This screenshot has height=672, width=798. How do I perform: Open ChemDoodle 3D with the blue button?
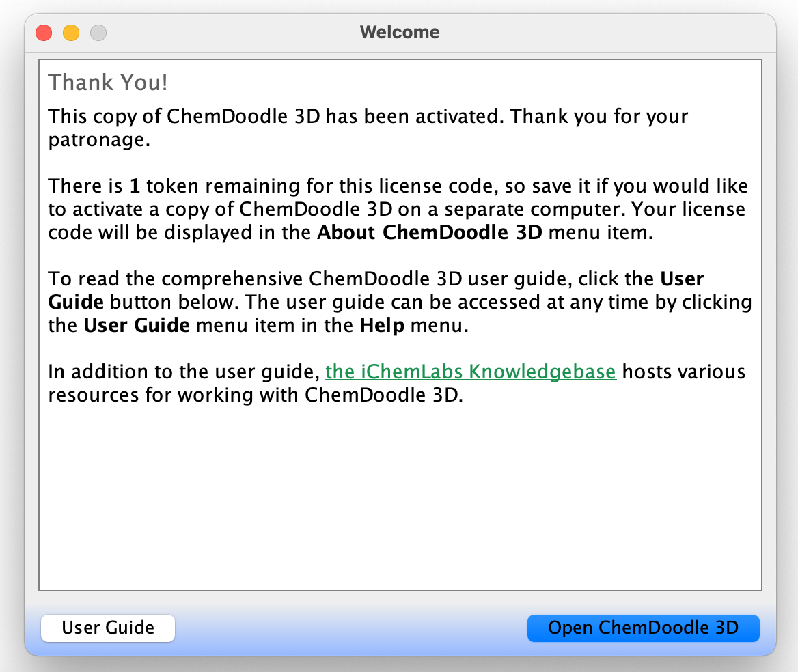pos(643,628)
